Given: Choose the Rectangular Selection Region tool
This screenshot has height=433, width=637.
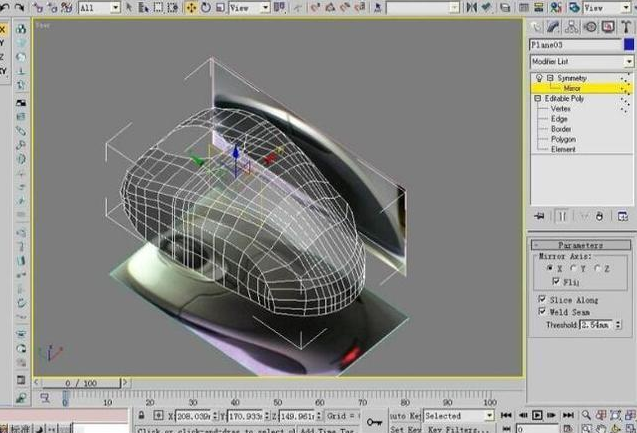Looking at the screenshot, I should pos(158,7).
